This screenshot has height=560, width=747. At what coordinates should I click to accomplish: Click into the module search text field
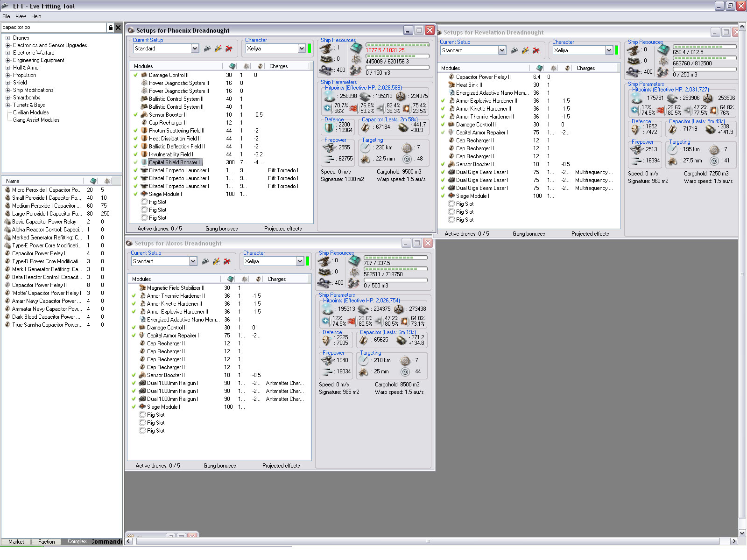(54, 28)
